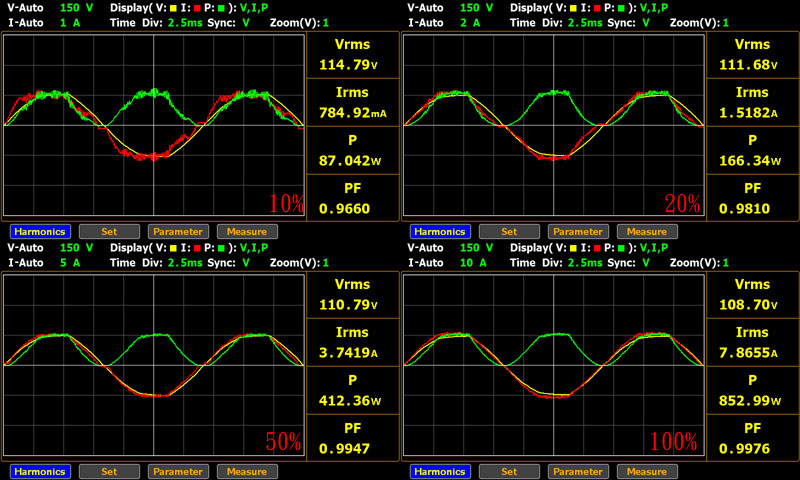Screen dimensions: 800x480
Task: Click the power factor 0.9660
Action: (x=344, y=209)
